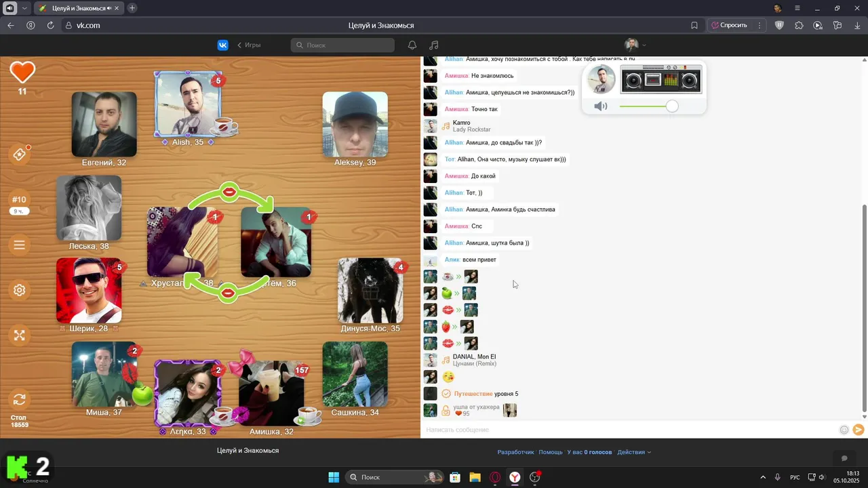Screen dimensions: 868x488
Task: Click the top kiss arrow between players
Action: click(x=230, y=194)
